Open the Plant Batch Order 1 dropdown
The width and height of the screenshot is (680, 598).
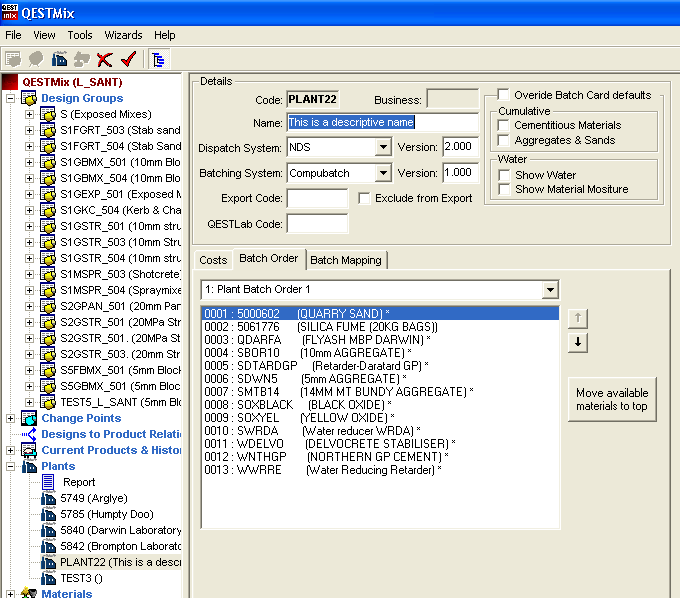(x=548, y=290)
